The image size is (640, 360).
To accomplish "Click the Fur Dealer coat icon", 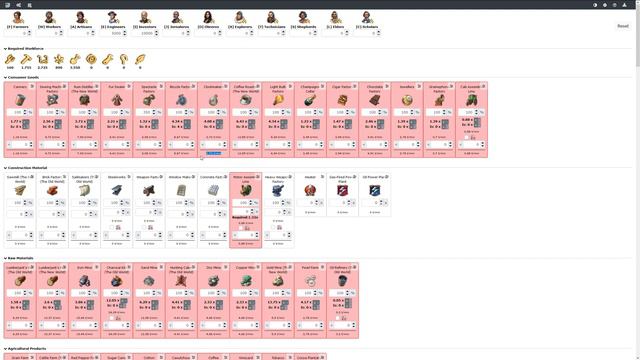I will pyautogui.click(x=117, y=100).
